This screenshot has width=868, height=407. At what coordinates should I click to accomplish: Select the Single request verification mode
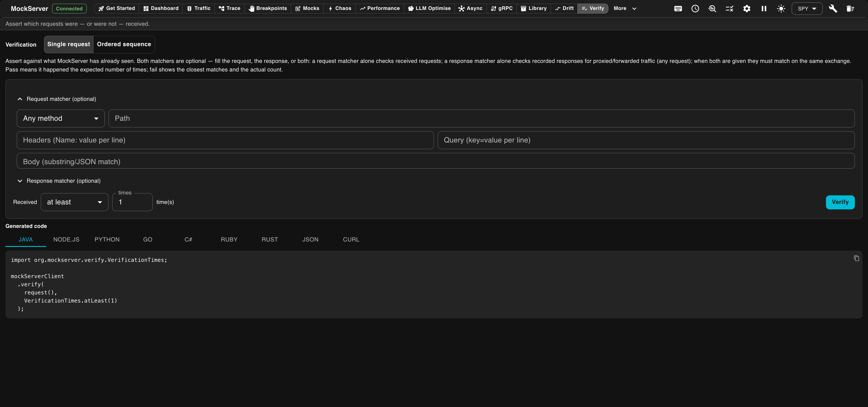click(x=69, y=45)
